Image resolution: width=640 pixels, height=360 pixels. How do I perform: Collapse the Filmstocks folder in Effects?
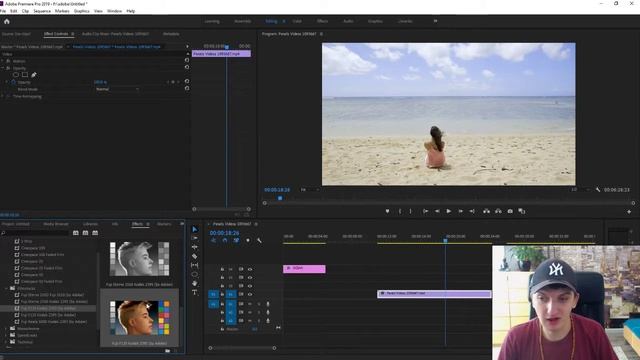pyautogui.click(x=7, y=288)
